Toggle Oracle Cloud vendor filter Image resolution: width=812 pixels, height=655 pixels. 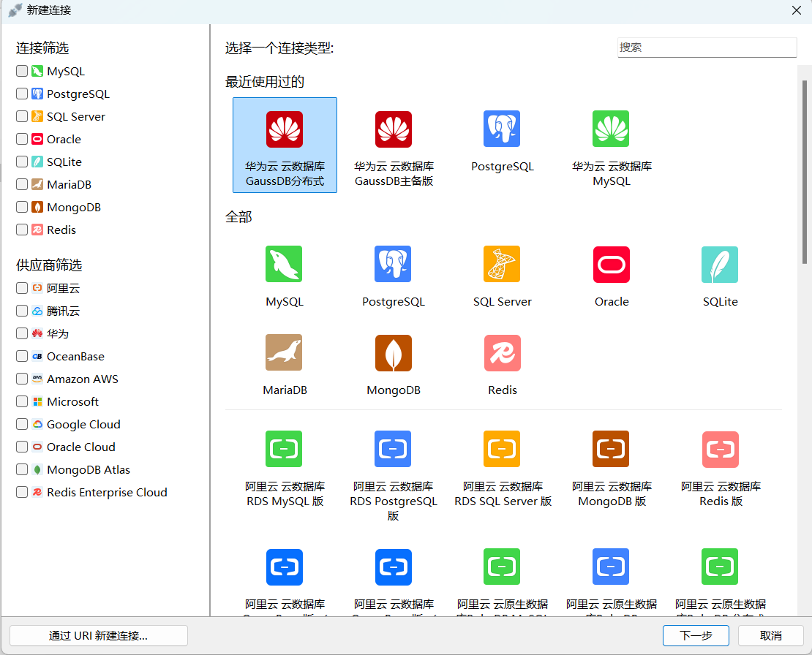tap(22, 447)
